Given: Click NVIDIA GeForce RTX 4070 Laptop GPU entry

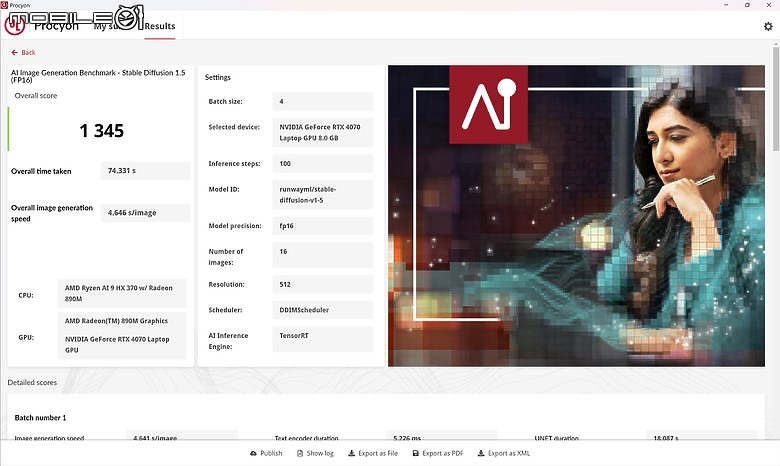Looking at the screenshot, I should tap(117, 344).
